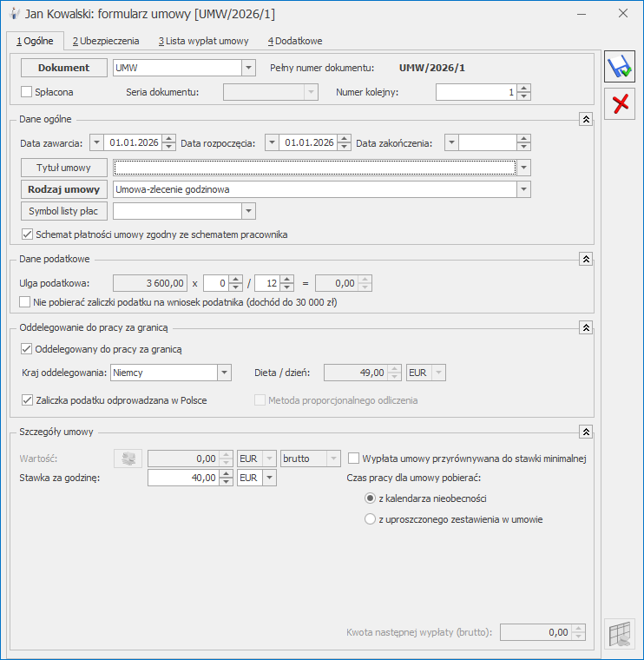This screenshot has height=660, width=644.
Task: Close the formularz umowy window
Action: [623, 14]
